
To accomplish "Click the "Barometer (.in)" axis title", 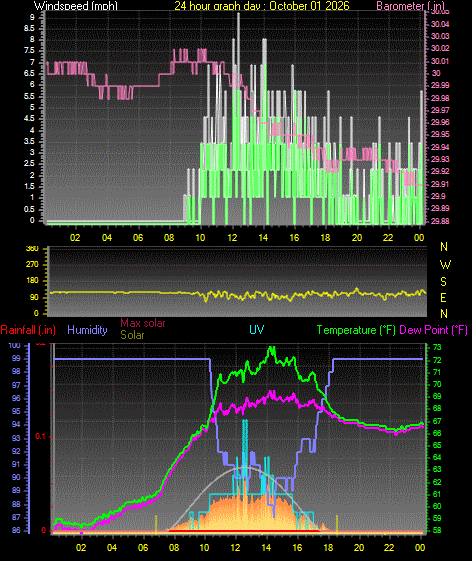I will pos(410,6).
